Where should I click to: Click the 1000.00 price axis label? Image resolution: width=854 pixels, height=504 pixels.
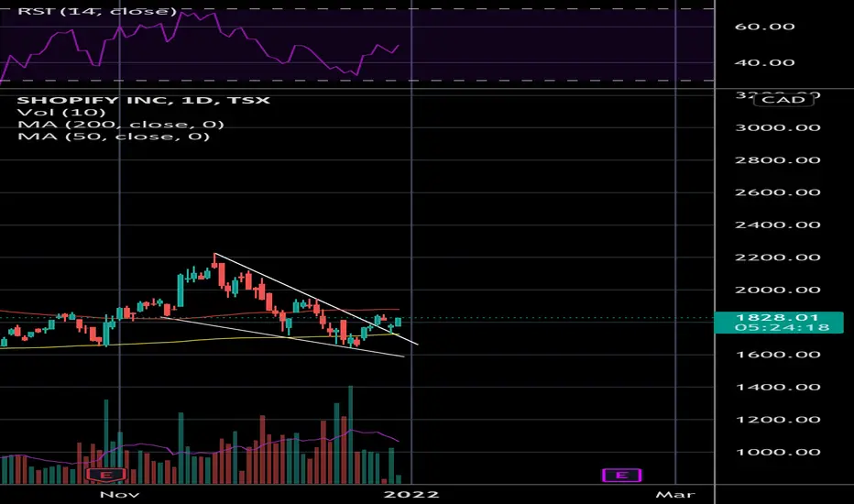(778, 453)
